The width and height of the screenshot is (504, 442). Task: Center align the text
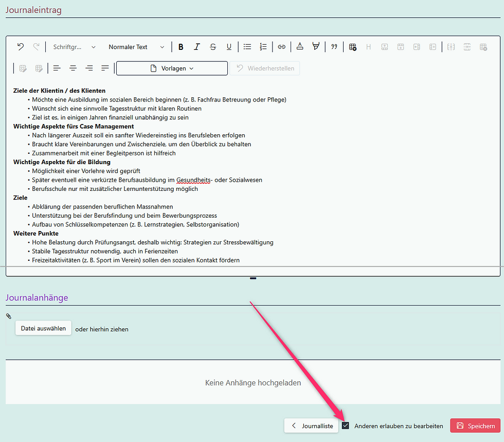coord(73,68)
